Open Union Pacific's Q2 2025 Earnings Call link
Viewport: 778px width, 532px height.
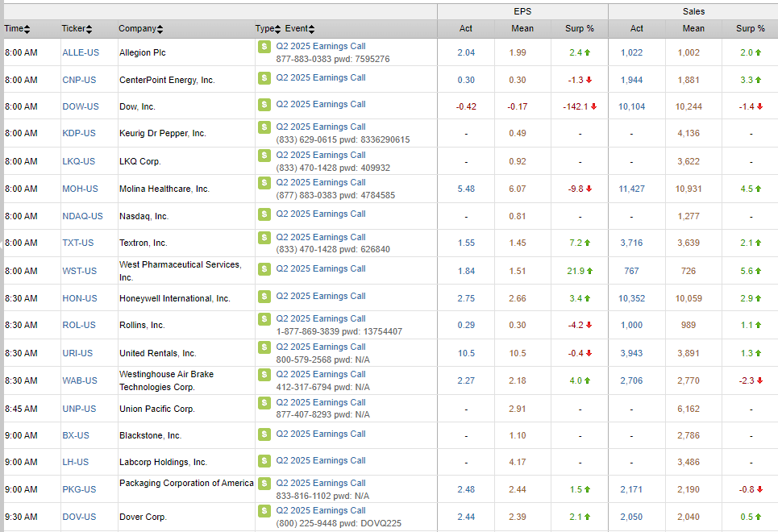click(x=321, y=402)
